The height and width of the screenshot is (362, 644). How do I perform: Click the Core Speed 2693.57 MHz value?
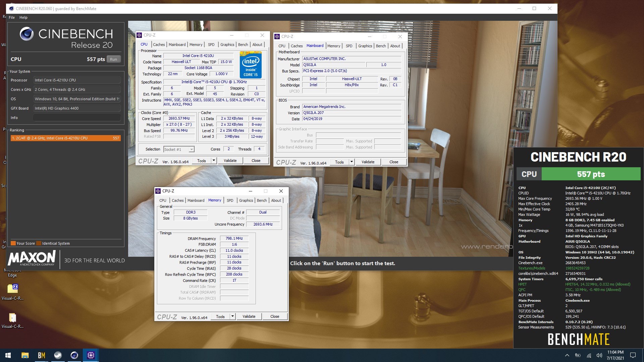pos(179,119)
